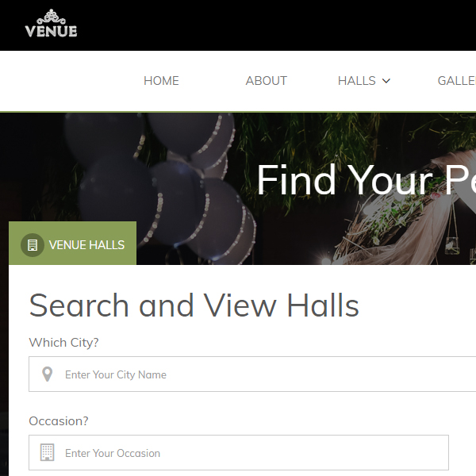Viewport: 476px width, 476px height.
Task: Focus the Enter Your Occasion field
Action: tap(239, 452)
